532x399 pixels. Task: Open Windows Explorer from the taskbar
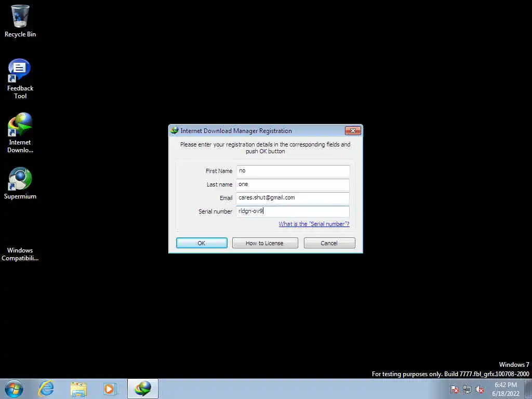pyautogui.click(x=79, y=389)
